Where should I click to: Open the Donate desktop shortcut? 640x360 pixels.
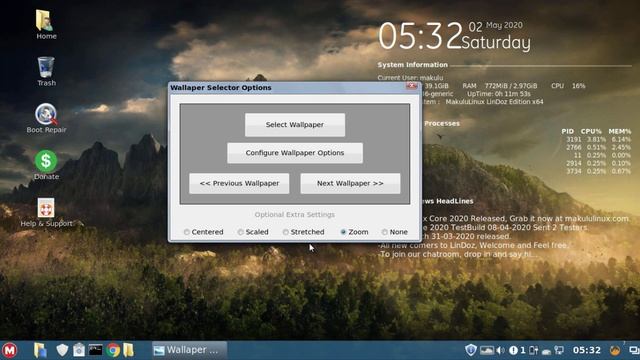click(x=46, y=165)
